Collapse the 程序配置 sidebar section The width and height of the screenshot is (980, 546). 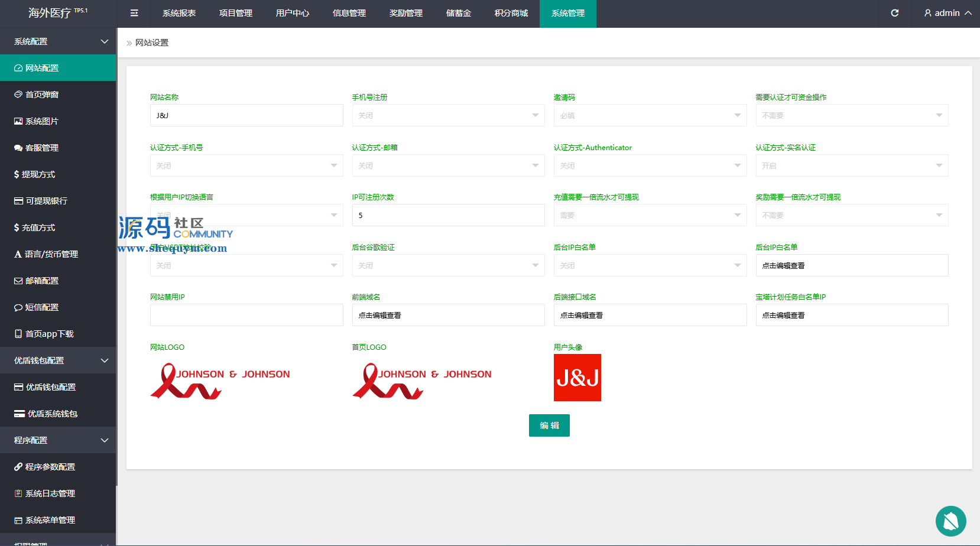point(58,440)
